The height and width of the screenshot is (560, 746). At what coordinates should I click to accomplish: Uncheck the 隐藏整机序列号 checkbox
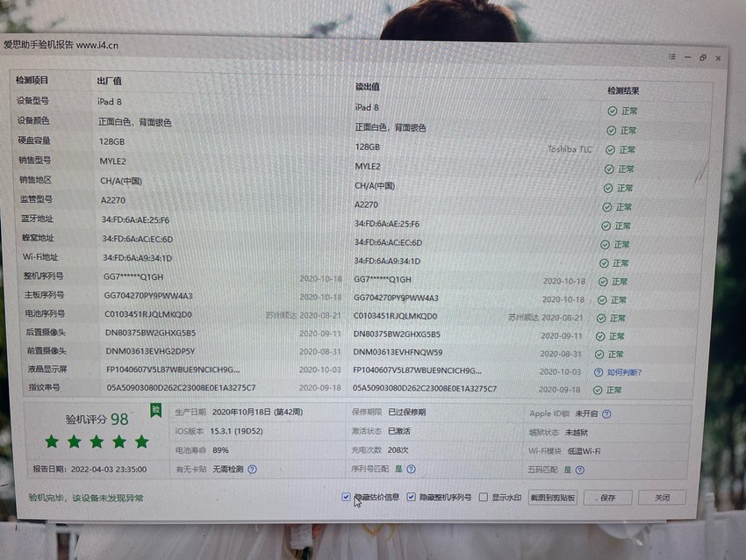[411, 497]
